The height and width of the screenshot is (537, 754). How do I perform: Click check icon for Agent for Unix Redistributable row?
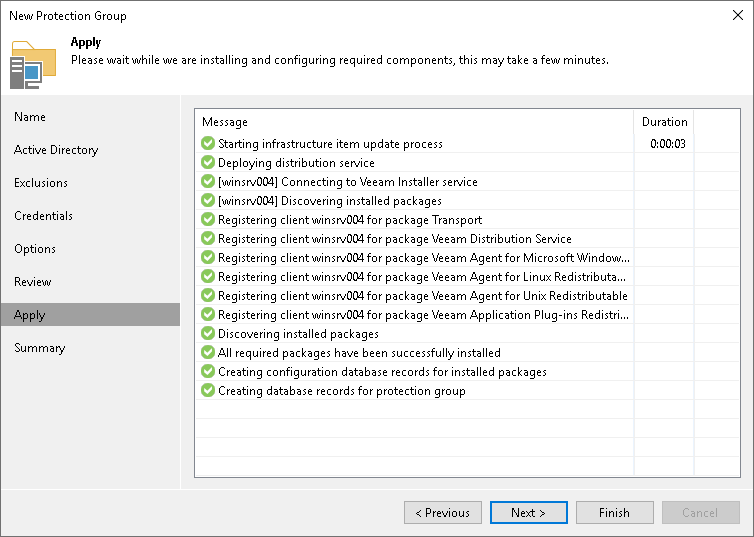point(208,295)
